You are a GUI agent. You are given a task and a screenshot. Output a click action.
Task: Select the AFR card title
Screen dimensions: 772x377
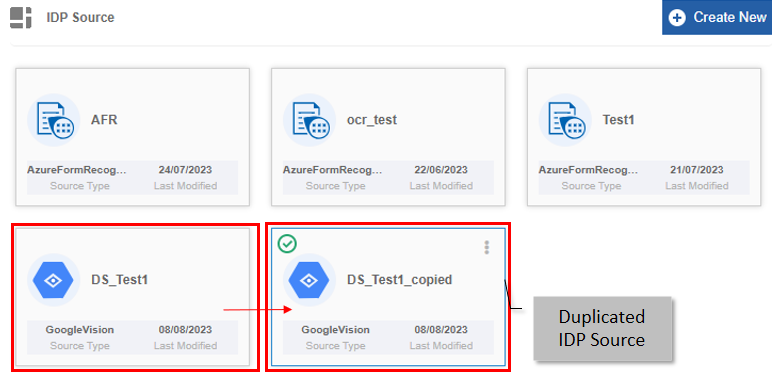pyautogui.click(x=104, y=120)
